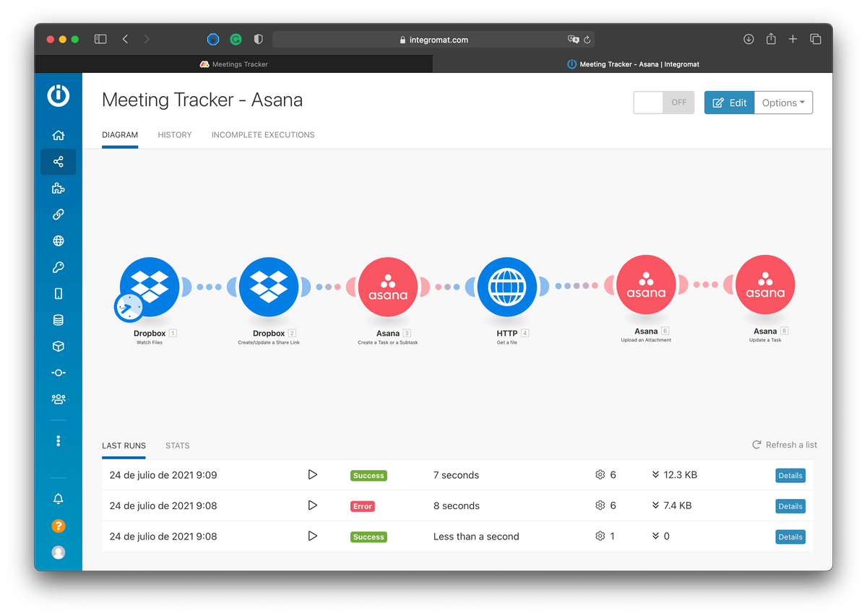Open Safari downloads button
This screenshot has height=616, width=867.
coord(749,39)
